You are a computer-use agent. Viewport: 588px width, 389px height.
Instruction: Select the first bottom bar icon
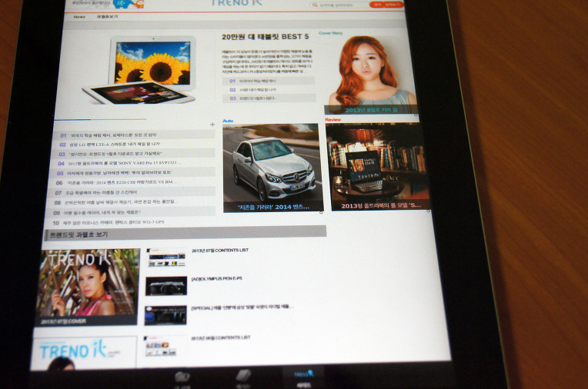point(182,377)
